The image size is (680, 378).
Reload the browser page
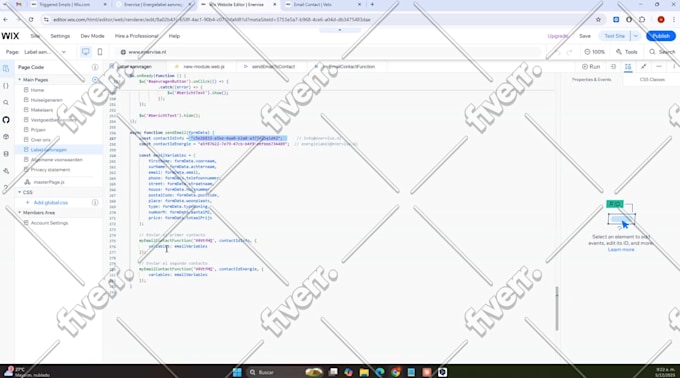point(31,20)
